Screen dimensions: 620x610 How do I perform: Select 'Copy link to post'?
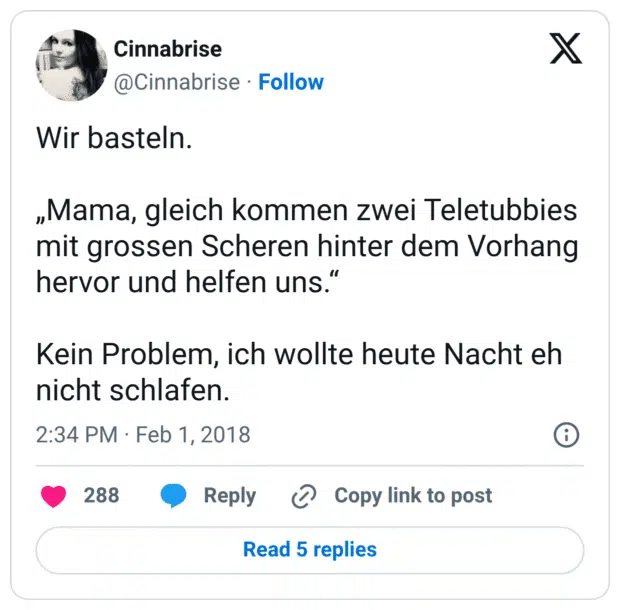click(413, 495)
